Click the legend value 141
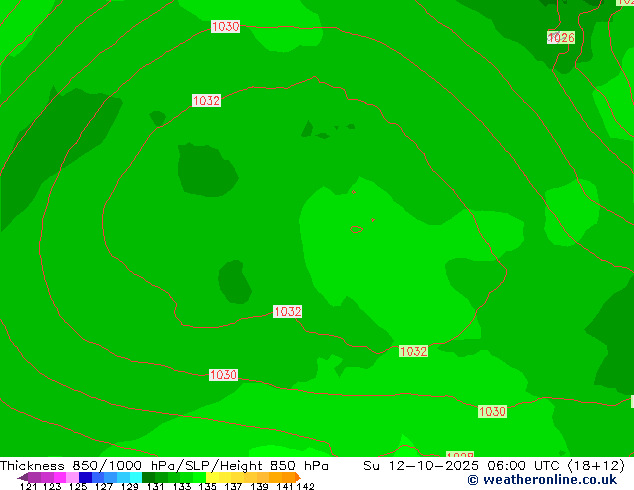The height and width of the screenshot is (490, 634). [x=285, y=486]
